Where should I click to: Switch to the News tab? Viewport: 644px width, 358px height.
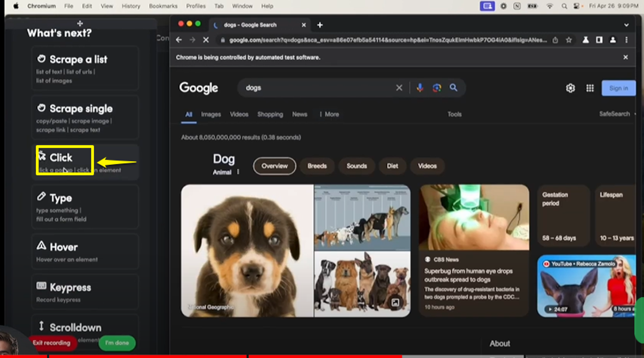pos(300,114)
